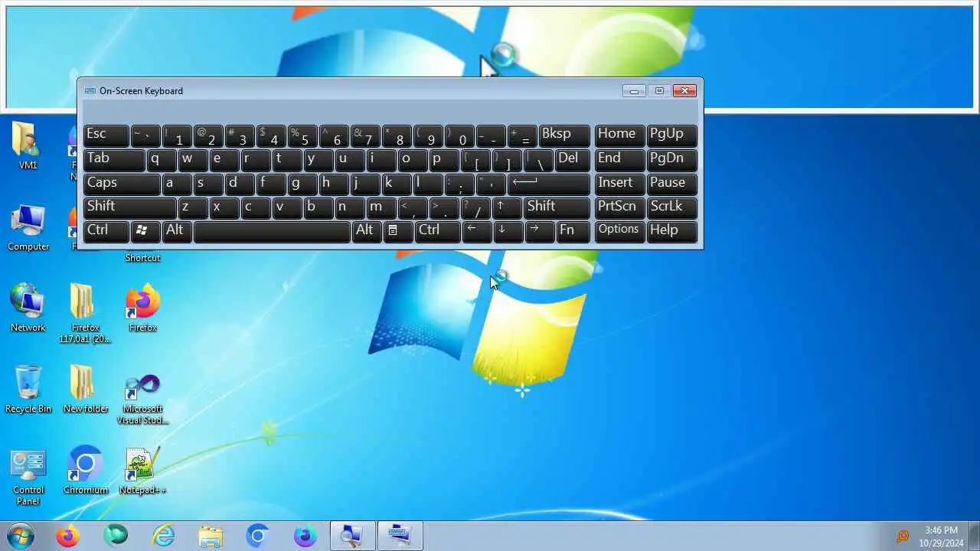This screenshot has width=980, height=551.
Task: Click the semicolon key
Action: (x=459, y=184)
